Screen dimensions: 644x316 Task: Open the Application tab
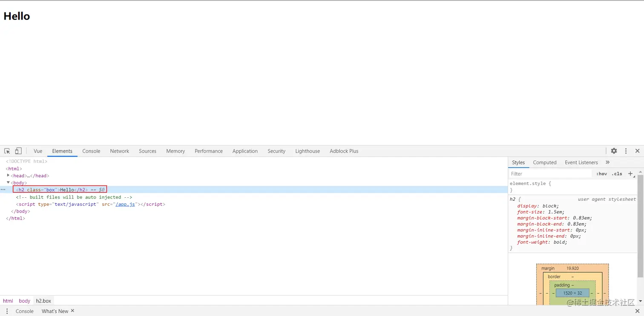tap(245, 151)
